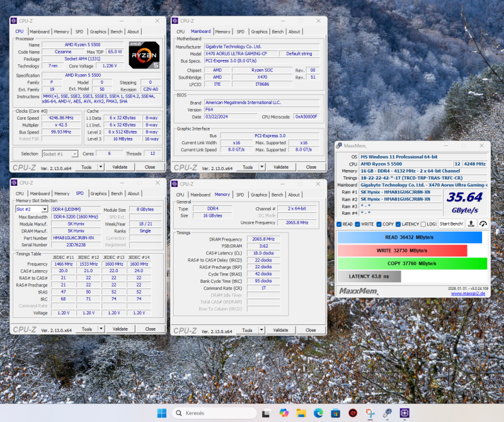The image size is (504, 422).
Task: Click the 35.64 GByte/s score display
Action: pos(465,202)
